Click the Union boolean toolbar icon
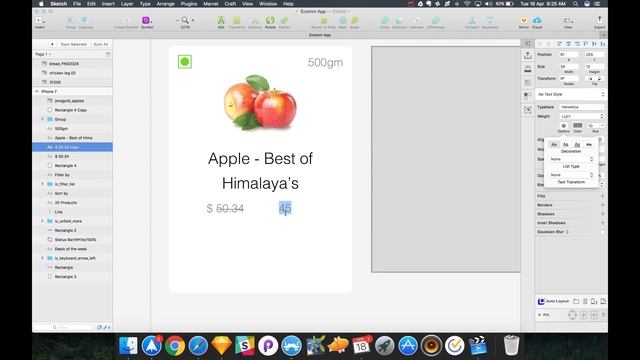 pos(384,20)
